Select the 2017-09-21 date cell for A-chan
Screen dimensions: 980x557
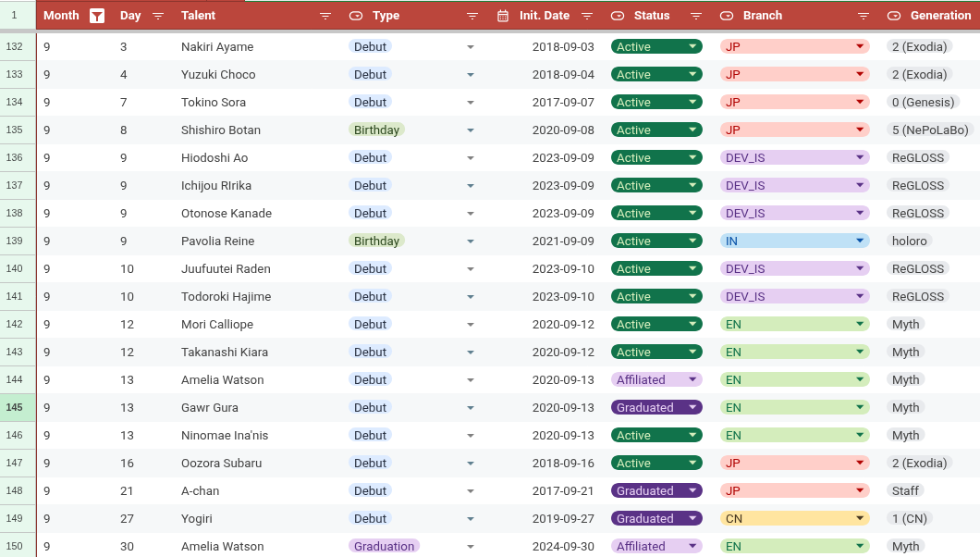click(x=563, y=490)
